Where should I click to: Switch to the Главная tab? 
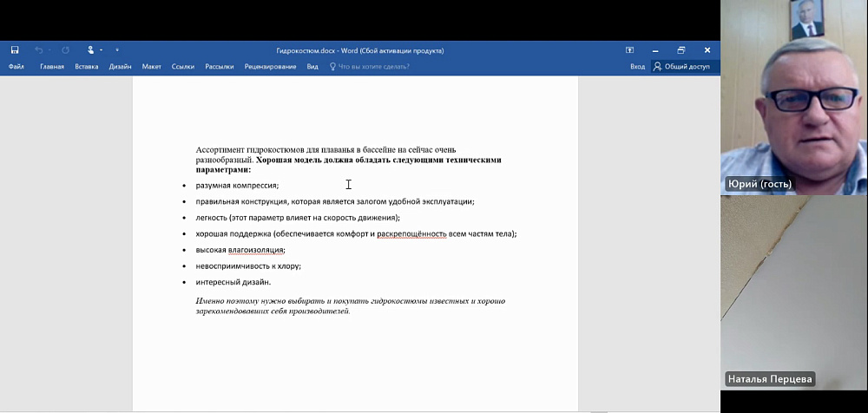(52, 66)
